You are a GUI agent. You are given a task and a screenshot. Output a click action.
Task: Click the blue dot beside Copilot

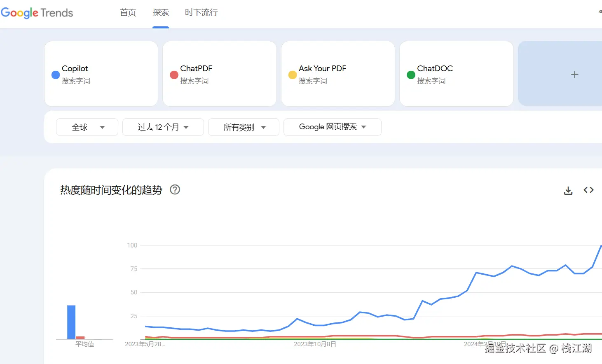click(x=56, y=75)
